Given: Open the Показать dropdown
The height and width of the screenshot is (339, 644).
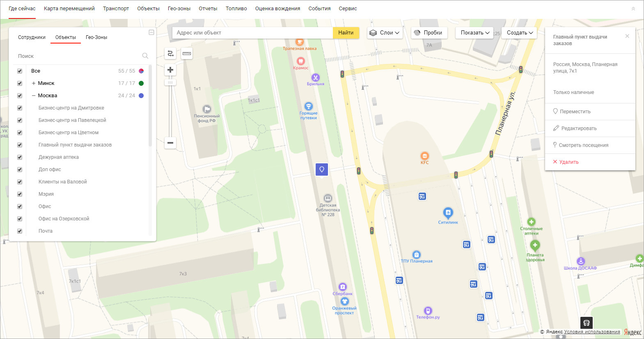Looking at the screenshot, I should tap(474, 33).
